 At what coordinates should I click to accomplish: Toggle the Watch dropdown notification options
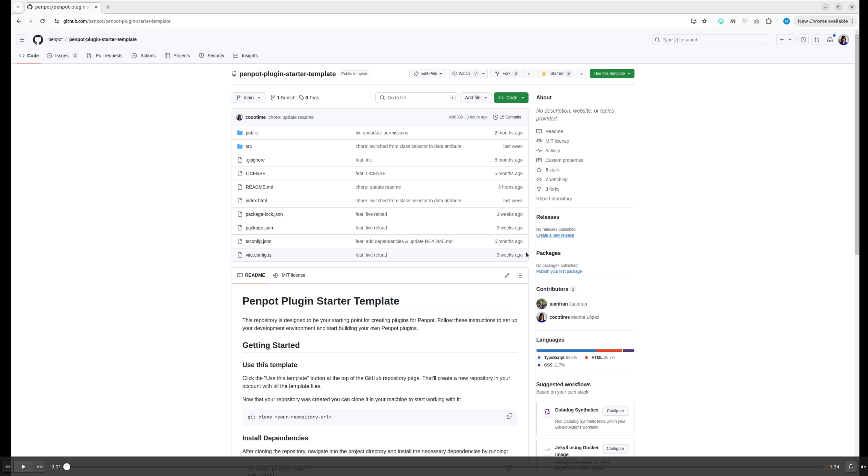483,73
